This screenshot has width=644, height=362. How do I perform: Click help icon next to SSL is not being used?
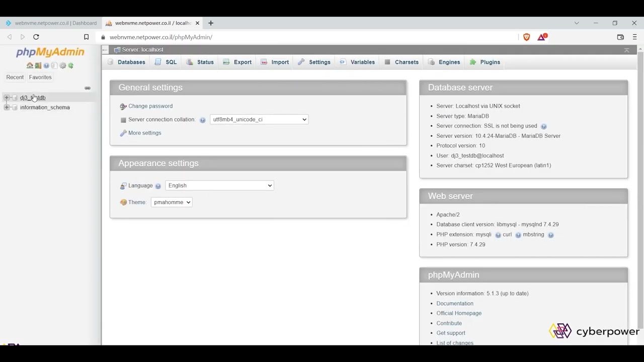click(543, 126)
